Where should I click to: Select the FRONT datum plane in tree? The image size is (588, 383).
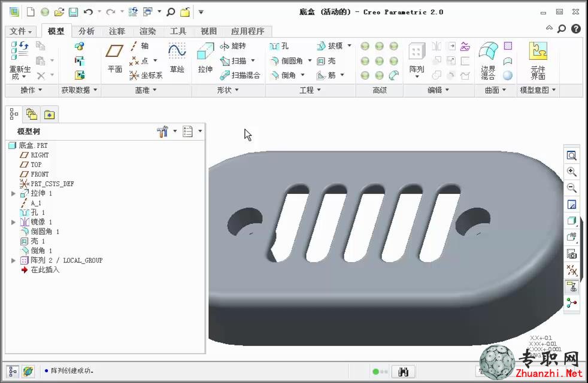tap(35, 174)
